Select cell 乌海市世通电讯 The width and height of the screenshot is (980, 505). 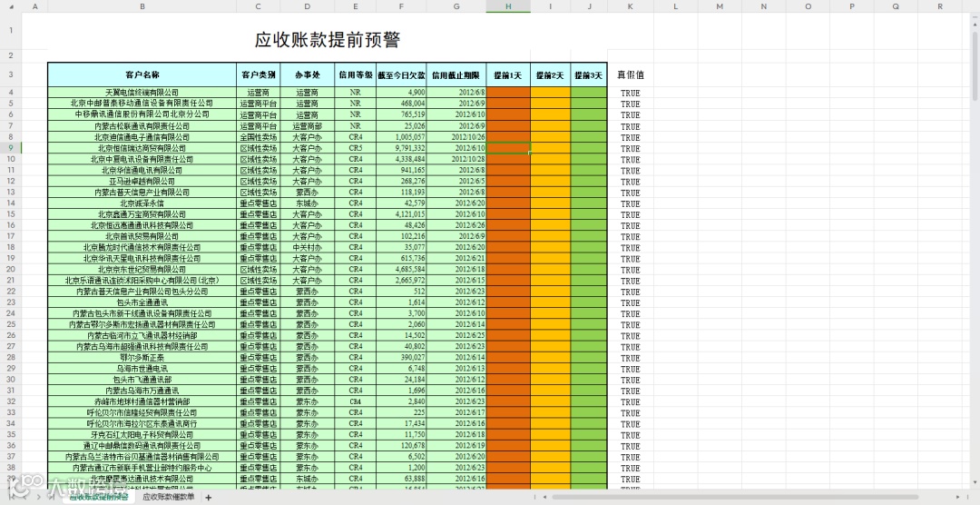pos(142,369)
